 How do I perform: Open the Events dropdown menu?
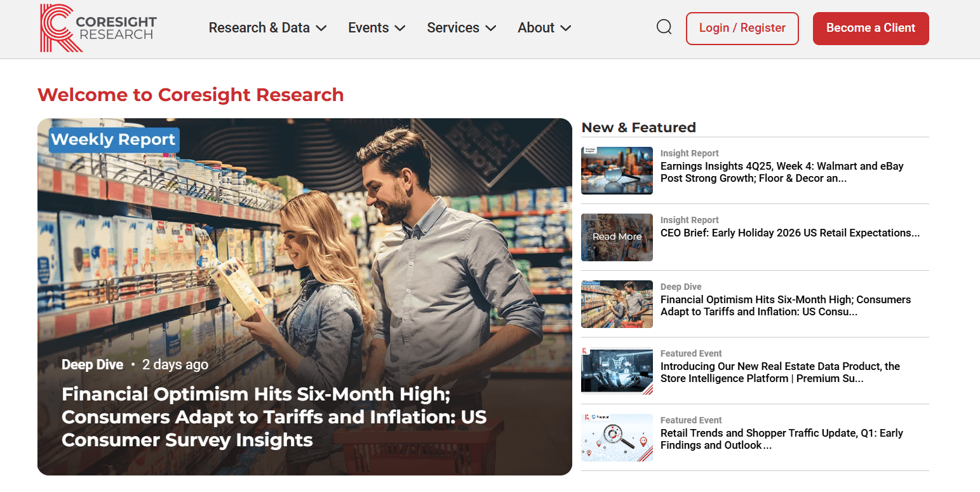click(x=376, y=27)
